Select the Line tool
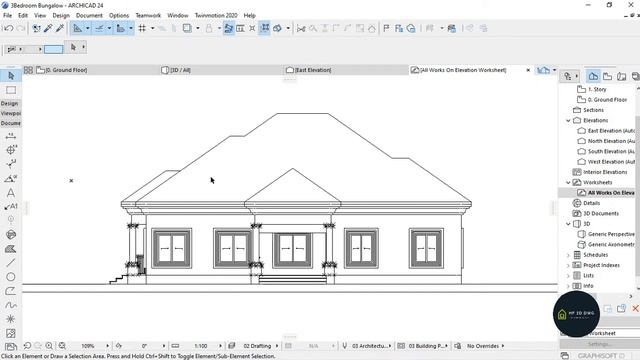 click(x=11, y=263)
